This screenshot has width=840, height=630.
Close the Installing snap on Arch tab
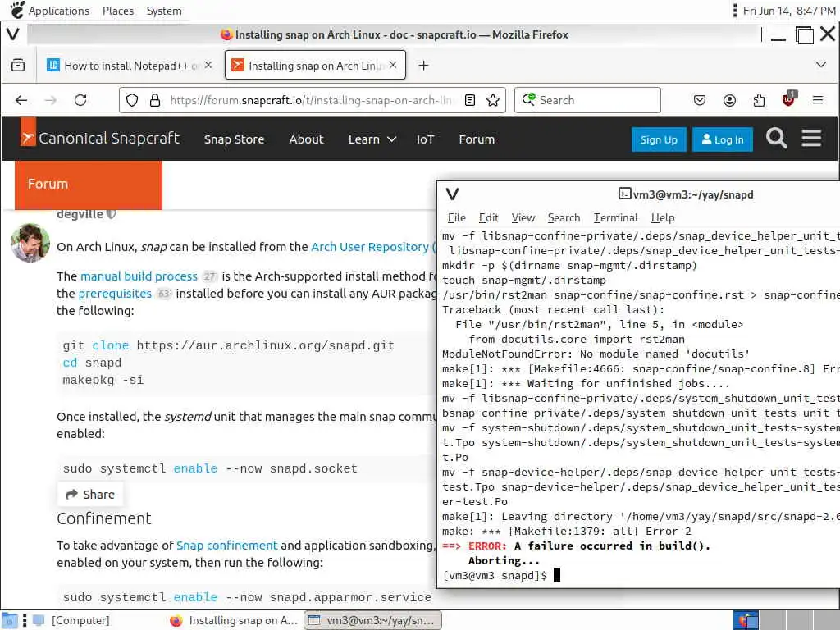(x=393, y=65)
